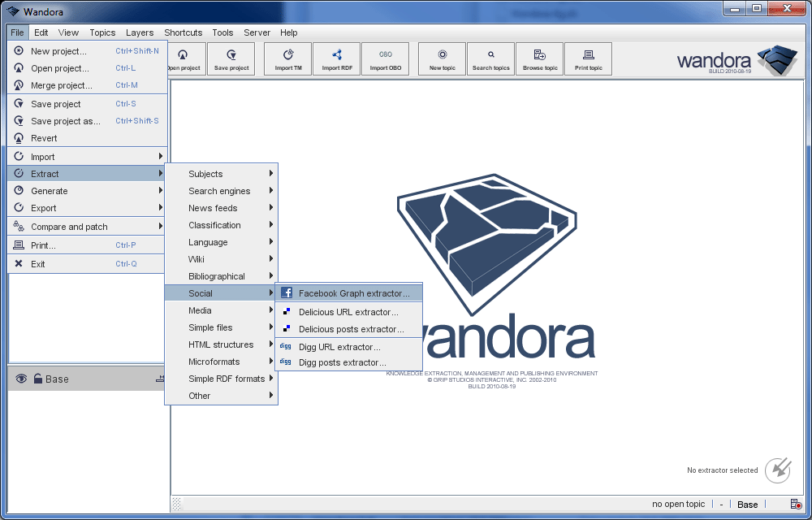Save the project via the toolbar icon
812x520 pixels.
pyautogui.click(x=231, y=58)
